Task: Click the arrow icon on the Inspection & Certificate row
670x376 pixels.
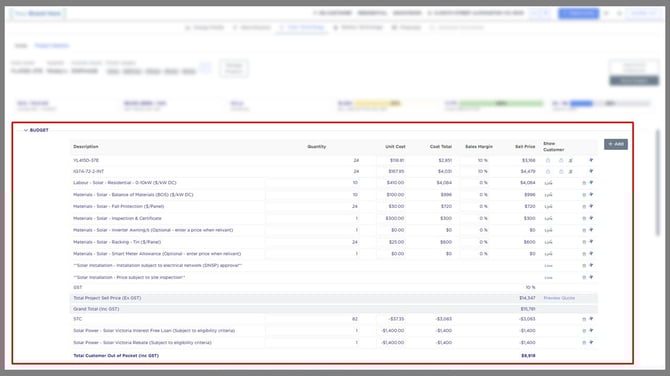Action: pos(591,218)
